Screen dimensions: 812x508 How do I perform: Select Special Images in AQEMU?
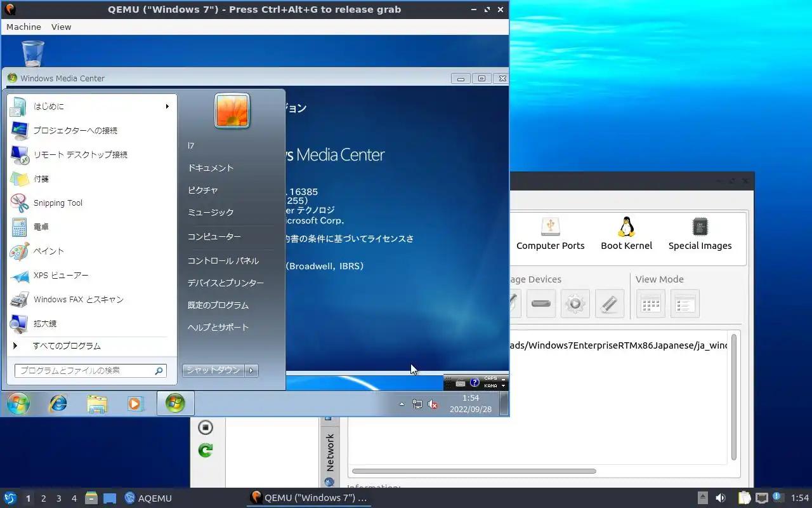click(700, 234)
